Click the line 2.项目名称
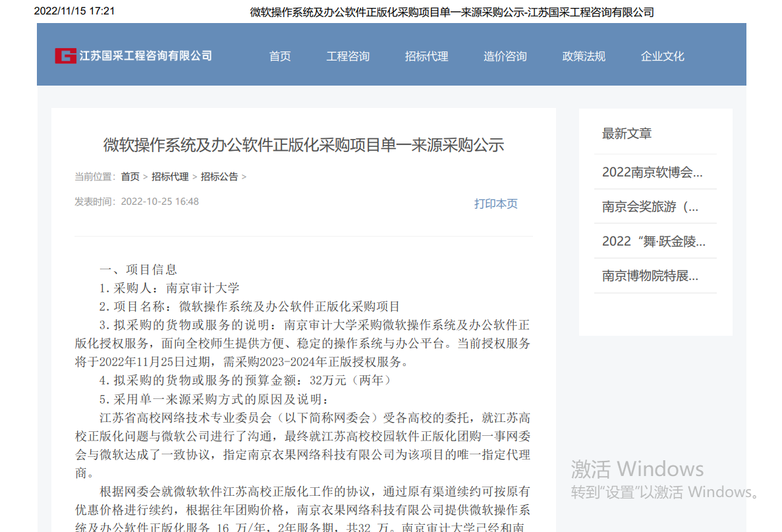 (x=250, y=307)
